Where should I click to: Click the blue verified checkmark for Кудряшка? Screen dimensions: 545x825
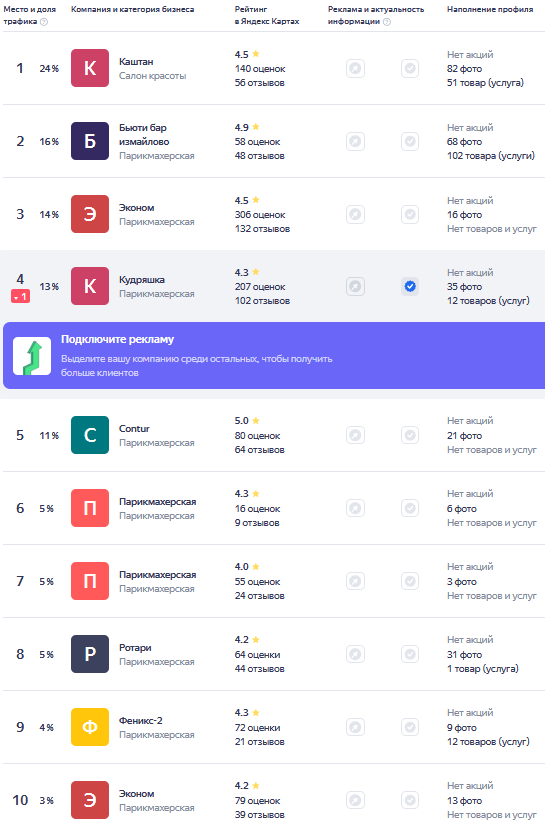tap(410, 286)
